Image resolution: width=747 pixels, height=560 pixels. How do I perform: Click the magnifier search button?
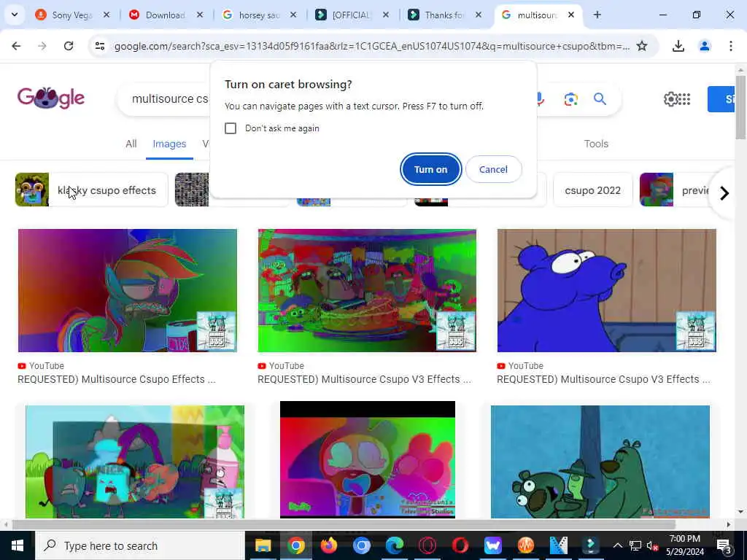tap(600, 99)
